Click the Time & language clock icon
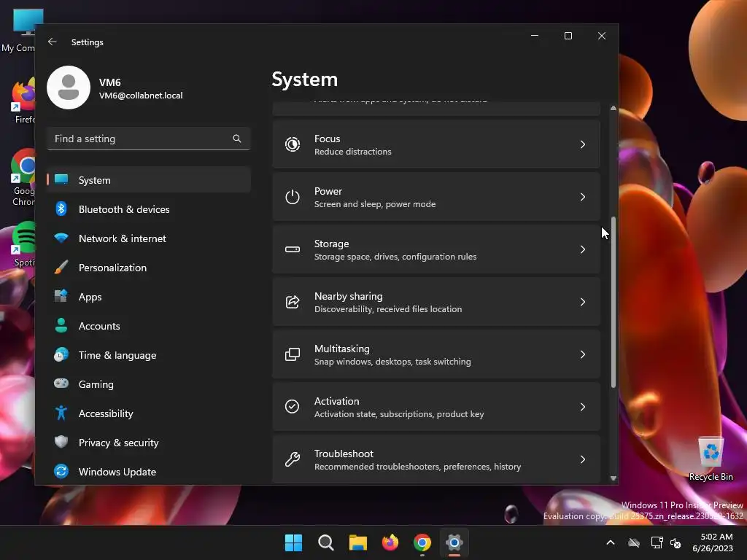 pos(61,355)
